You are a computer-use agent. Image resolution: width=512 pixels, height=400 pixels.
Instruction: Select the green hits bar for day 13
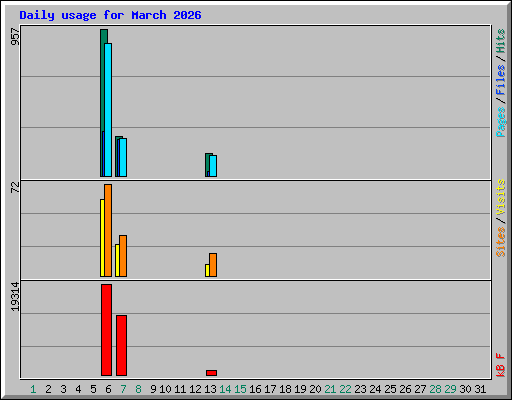point(207,163)
